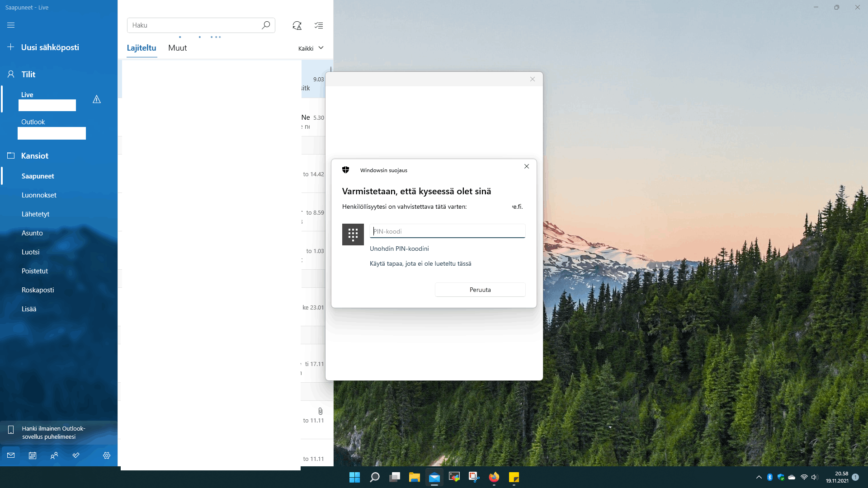Open the Luotsi folder
This screenshot has height=488, width=868.
tap(59, 252)
